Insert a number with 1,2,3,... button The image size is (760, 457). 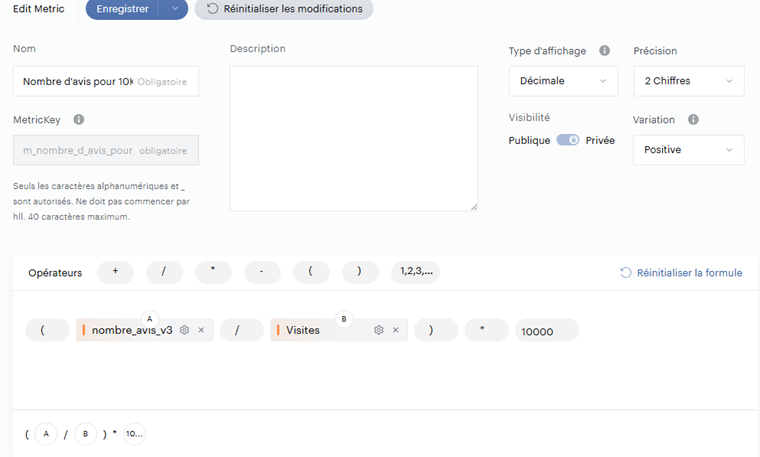tap(415, 272)
